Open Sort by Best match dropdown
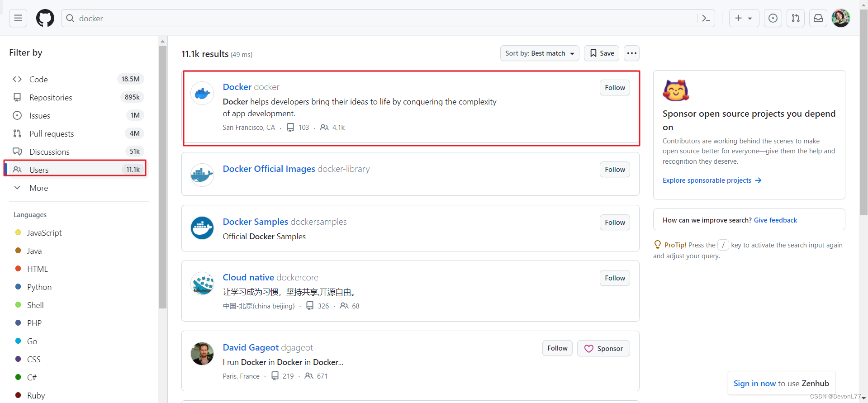The width and height of the screenshot is (868, 403). click(540, 53)
